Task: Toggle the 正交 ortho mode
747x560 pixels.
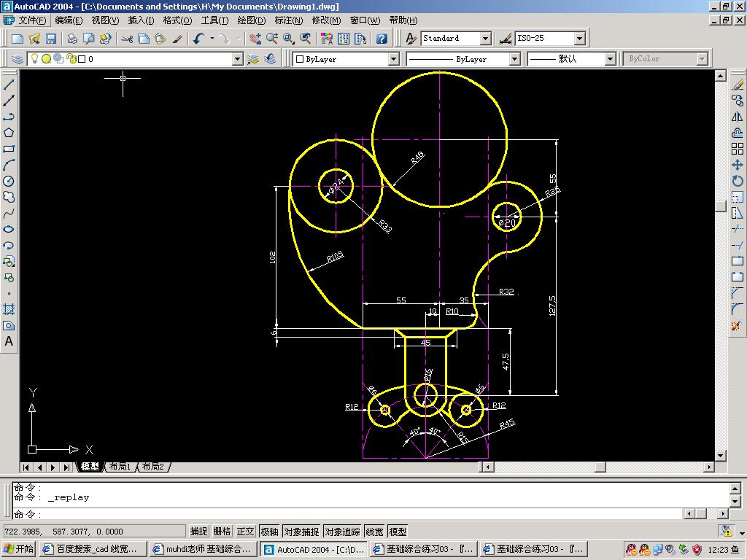Action: pyautogui.click(x=245, y=532)
